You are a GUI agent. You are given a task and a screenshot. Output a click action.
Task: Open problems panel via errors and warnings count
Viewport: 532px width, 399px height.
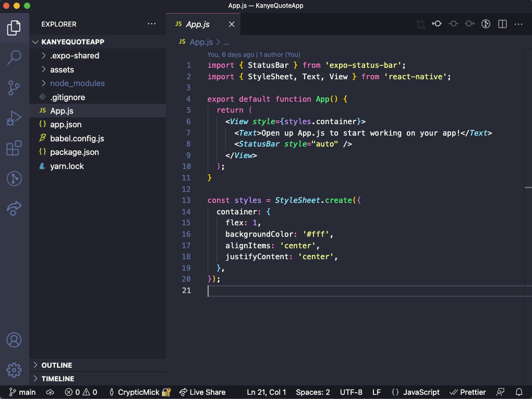pos(81,392)
